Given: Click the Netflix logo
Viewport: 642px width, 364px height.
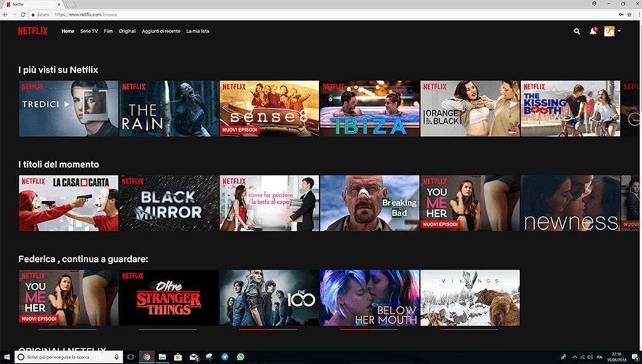Looking at the screenshot, I should (33, 31).
